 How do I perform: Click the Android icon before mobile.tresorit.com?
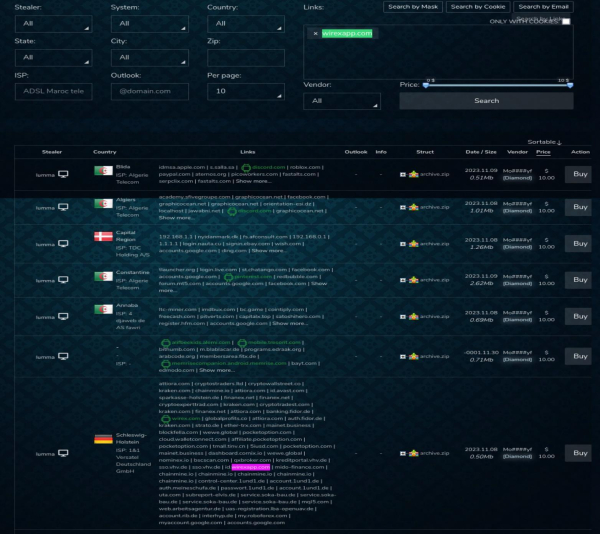[242, 343]
